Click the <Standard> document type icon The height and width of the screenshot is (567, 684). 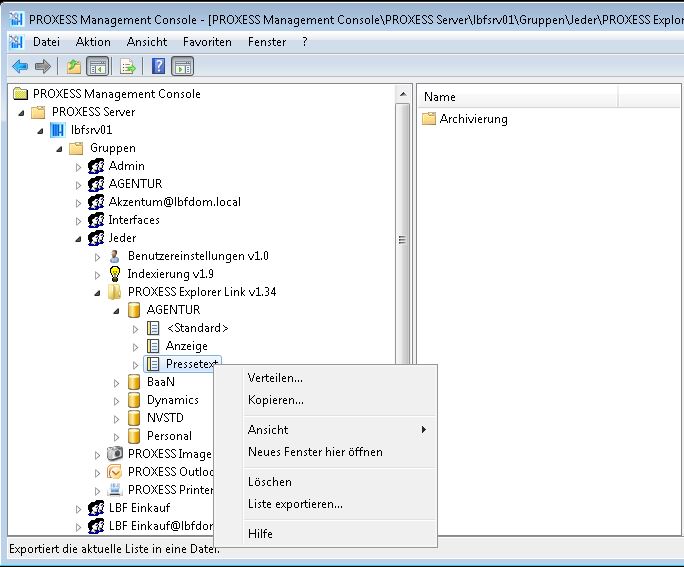pyautogui.click(x=153, y=328)
